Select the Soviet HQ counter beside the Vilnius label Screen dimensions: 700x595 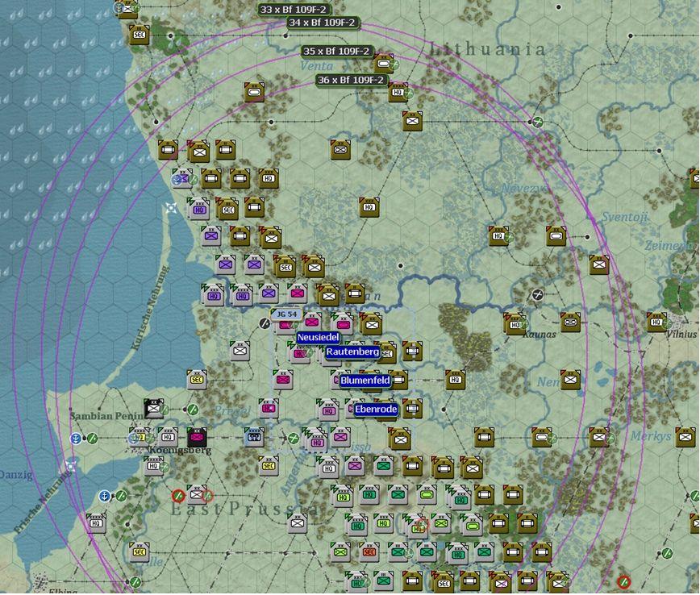(656, 322)
